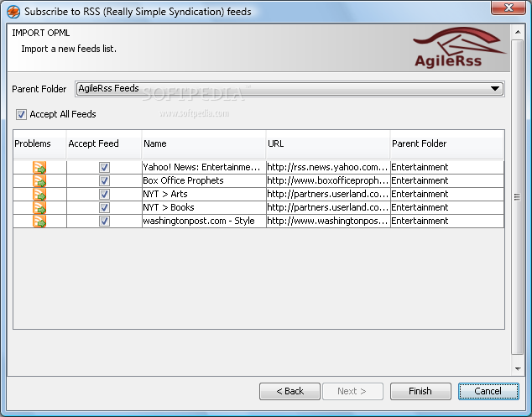Image resolution: width=532 pixels, height=417 pixels.
Task: Uncheck Accept Feed for Yahoo! News: Entertainment
Action: (x=104, y=167)
